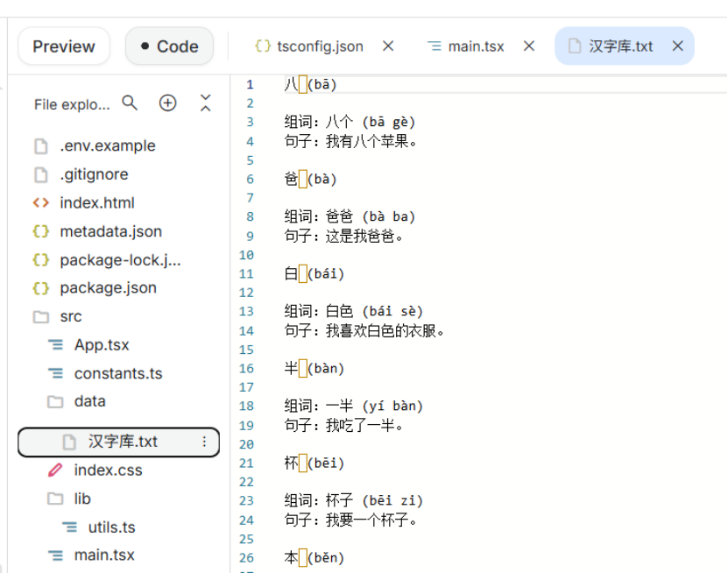Click the braces icon on tsconfig.json tab

pos(263,46)
